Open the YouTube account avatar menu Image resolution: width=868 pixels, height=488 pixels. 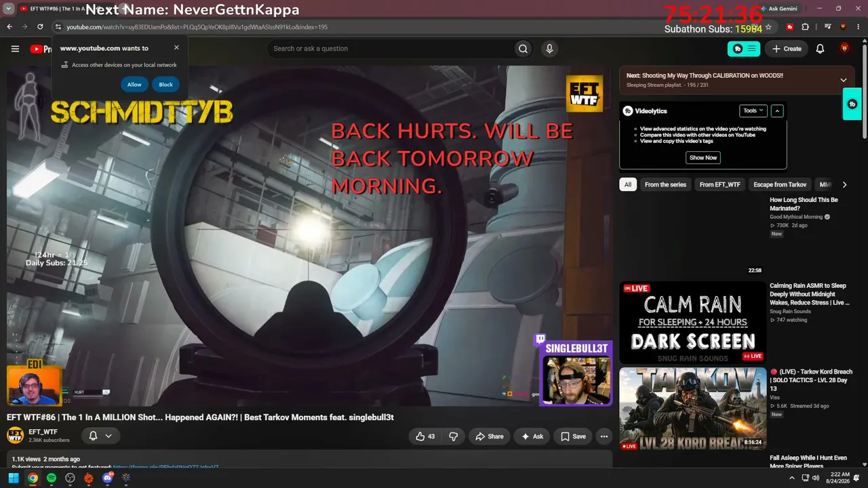[x=844, y=49]
